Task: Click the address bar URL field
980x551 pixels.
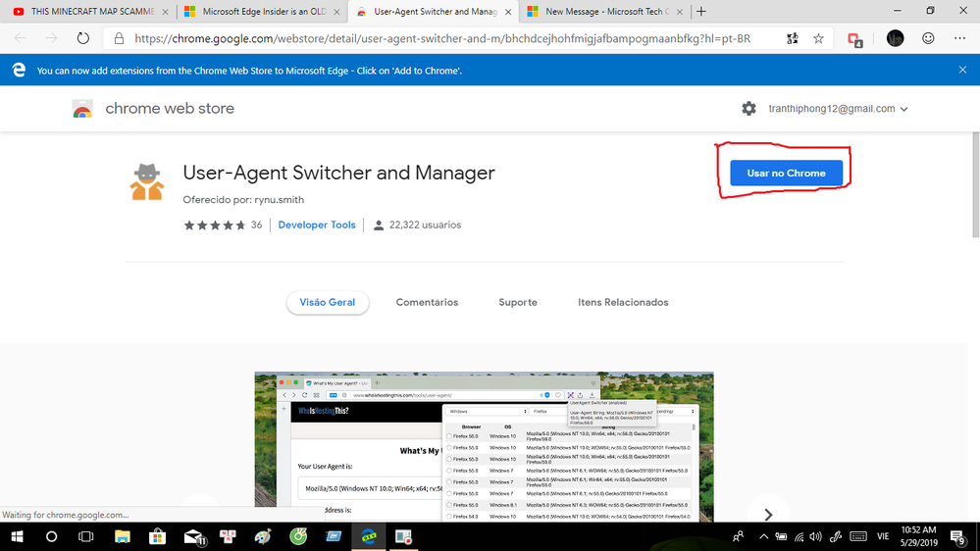Action: point(442,38)
